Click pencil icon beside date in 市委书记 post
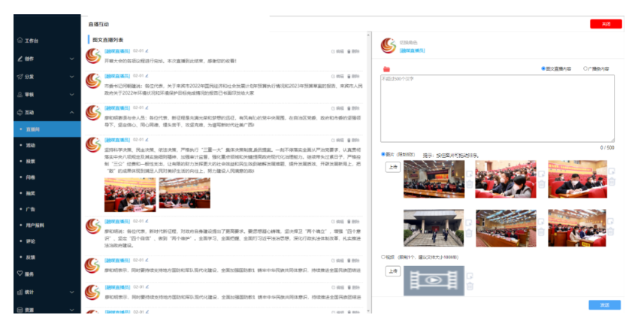Viewport: 644px width, 327px height. click(147, 76)
